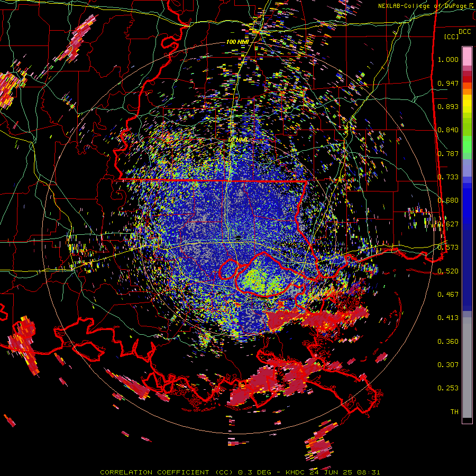Click the gray lower section of color bar
Screen dimensions: 476x476
[x=467, y=368]
